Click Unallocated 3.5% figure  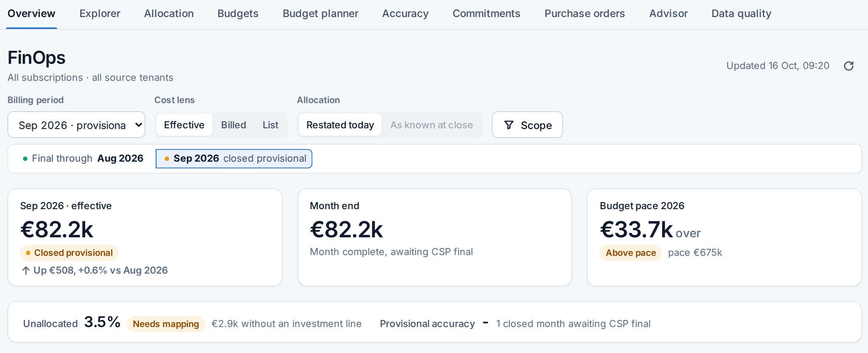[x=102, y=322]
